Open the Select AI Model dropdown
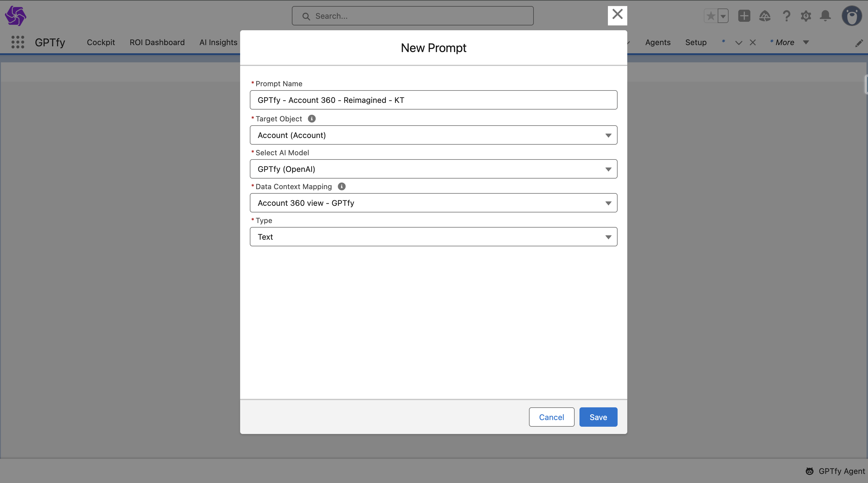The image size is (868, 483). coord(433,169)
